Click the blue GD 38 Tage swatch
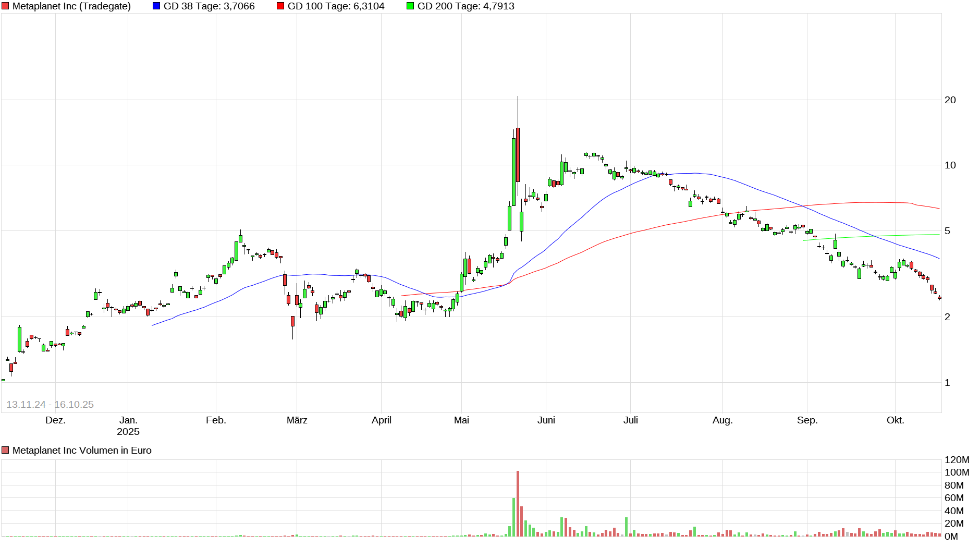Image resolution: width=980 pixels, height=547 pixels. 156,6
